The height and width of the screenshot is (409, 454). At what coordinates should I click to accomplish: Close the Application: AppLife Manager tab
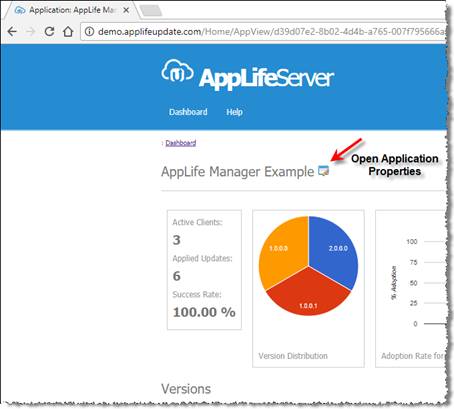(126, 10)
